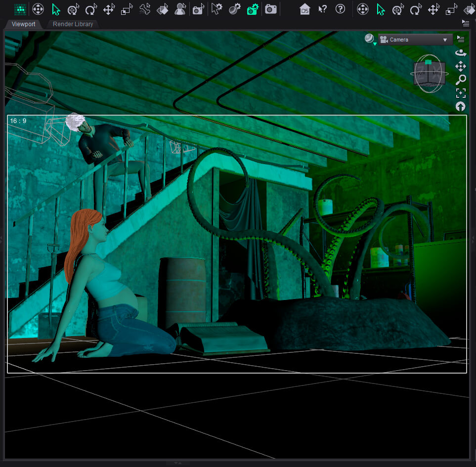Open the Draw Style sphere dropdown
This screenshot has height=467, width=476.
pos(370,39)
